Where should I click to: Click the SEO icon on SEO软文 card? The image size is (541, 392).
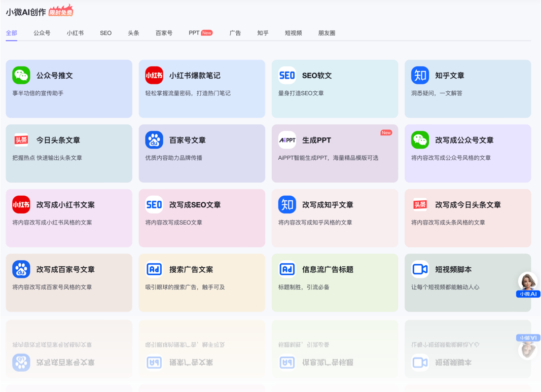(287, 75)
